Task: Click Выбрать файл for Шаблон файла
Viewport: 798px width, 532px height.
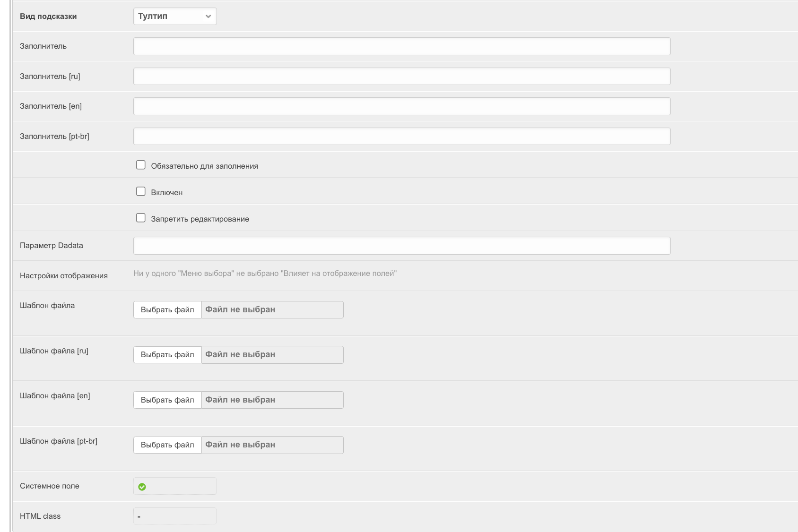Action: click(x=167, y=310)
